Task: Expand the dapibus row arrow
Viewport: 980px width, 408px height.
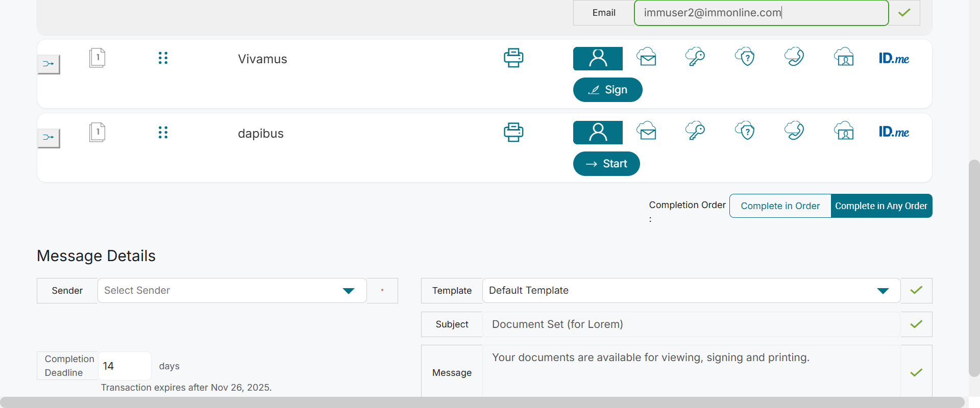Action: [48, 138]
